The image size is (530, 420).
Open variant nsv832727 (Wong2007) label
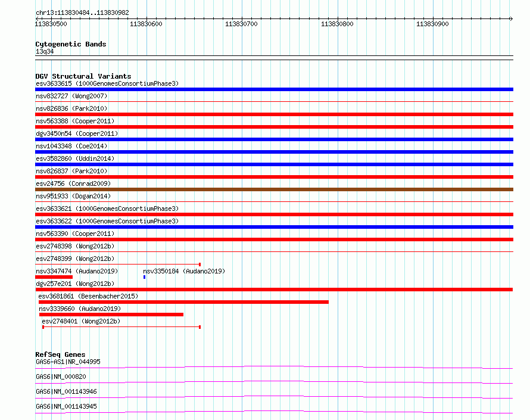click(x=71, y=96)
